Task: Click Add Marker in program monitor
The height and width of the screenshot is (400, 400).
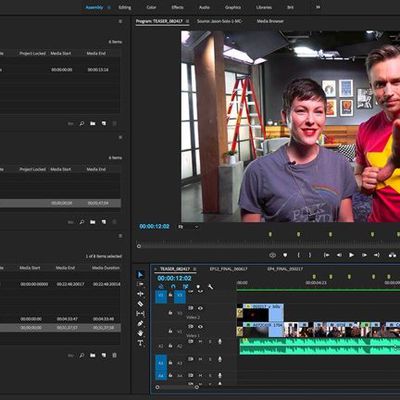Action: (x=285, y=255)
